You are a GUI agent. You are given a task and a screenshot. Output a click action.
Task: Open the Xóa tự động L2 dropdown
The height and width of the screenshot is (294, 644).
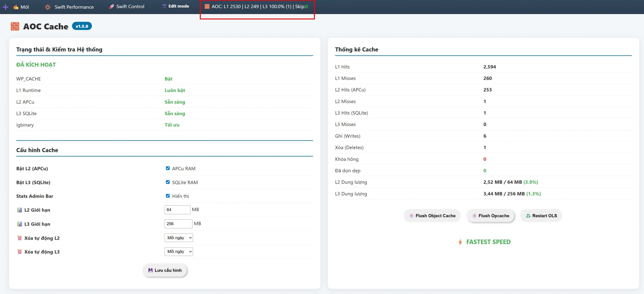179,238
